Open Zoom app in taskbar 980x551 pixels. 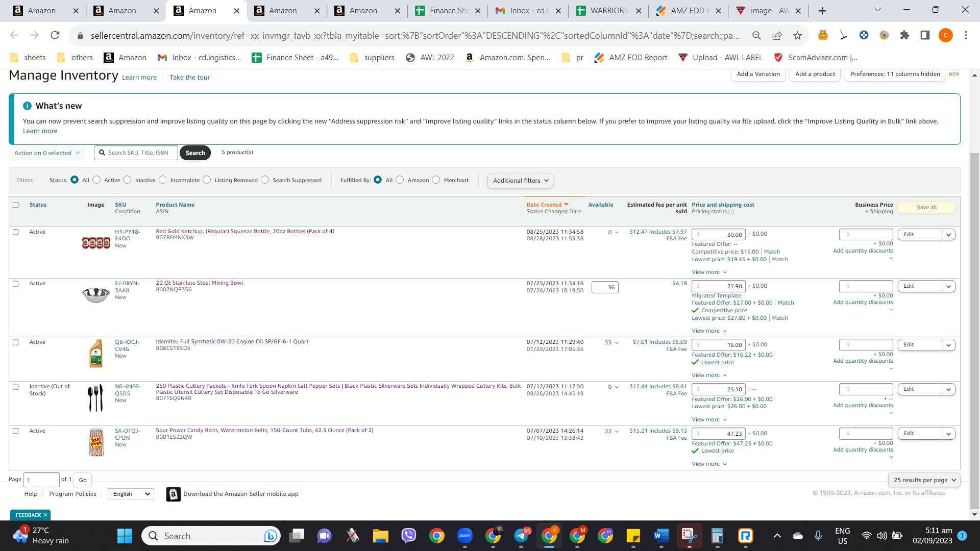pyautogui.click(x=464, y=536)
